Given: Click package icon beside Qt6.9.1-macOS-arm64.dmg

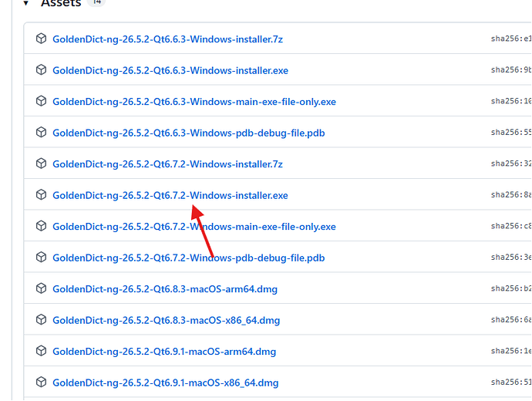Looking at the screenshot, I should tap(41, 351).
